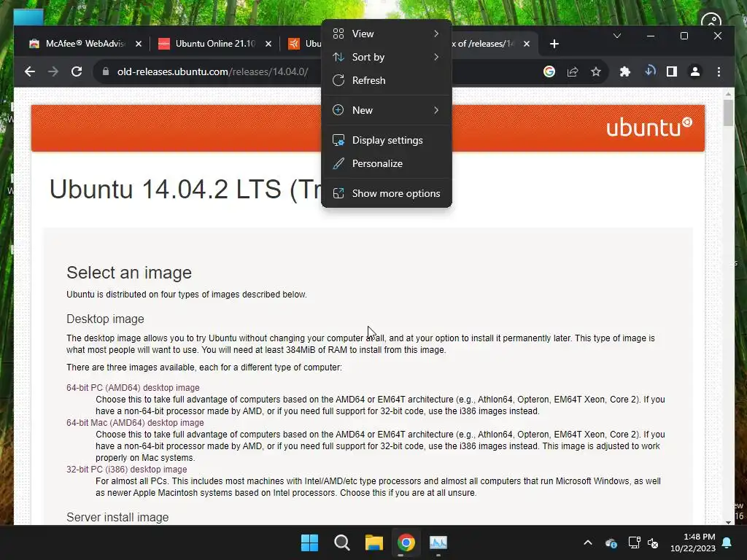Viewport: 747px width, 560px height.
Task: Close the Ubuntu Online 21.10 tab
Action: click(x=268, y=44)
